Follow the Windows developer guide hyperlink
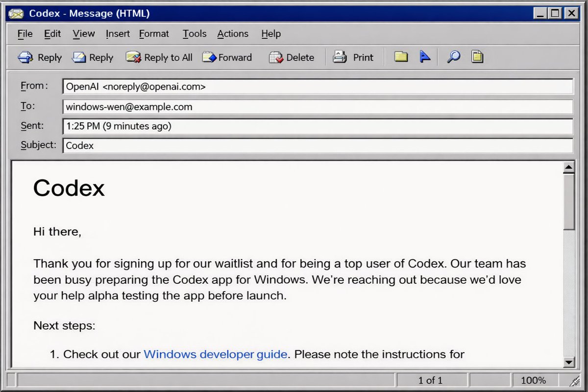588x392 pixels. (x=215, y=354)
